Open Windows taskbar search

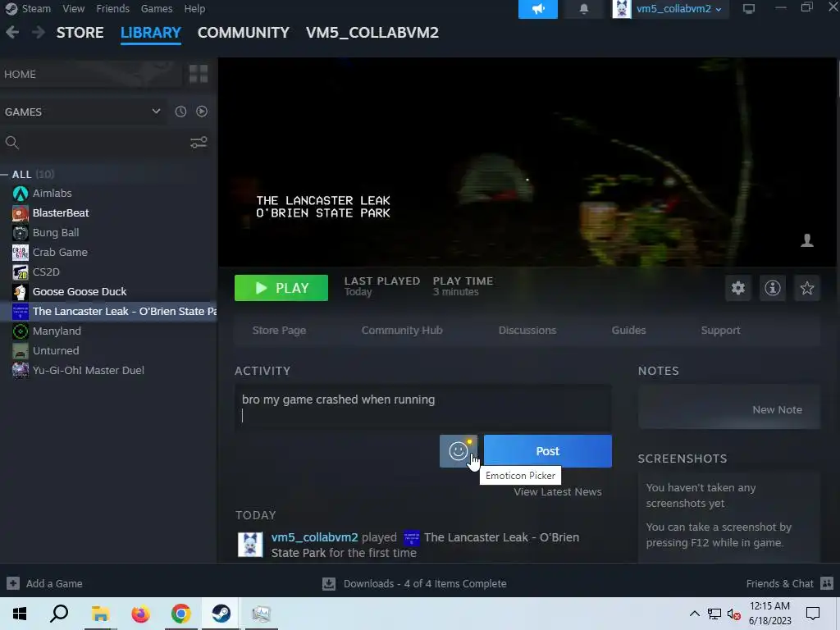tap(59, 614)
